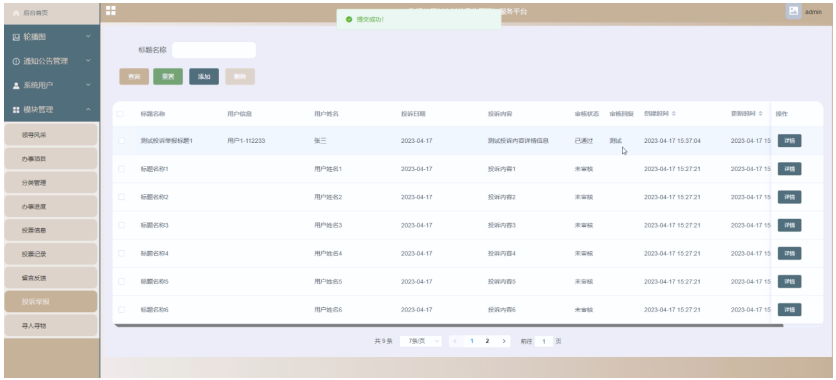This screenshot has width=836, height=380.
Task: Click the 已通过 review status cell
Action: click(583, 141)
